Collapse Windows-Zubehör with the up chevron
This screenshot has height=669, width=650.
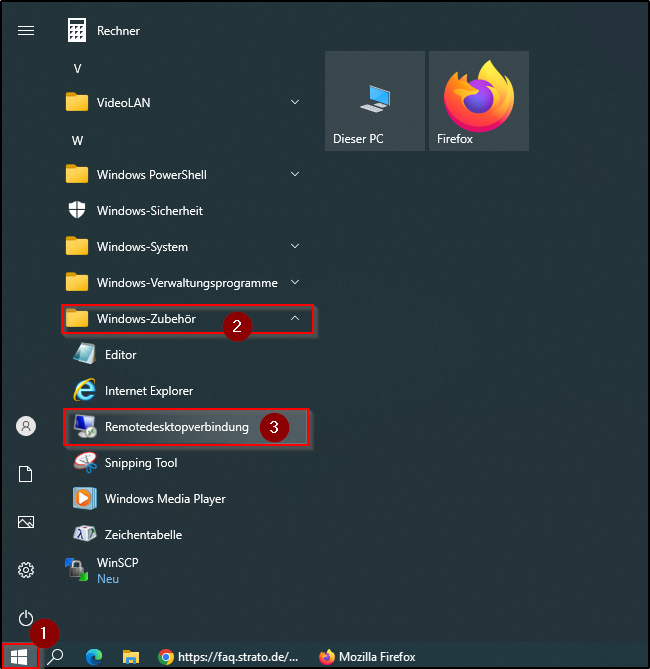[294, 318]
